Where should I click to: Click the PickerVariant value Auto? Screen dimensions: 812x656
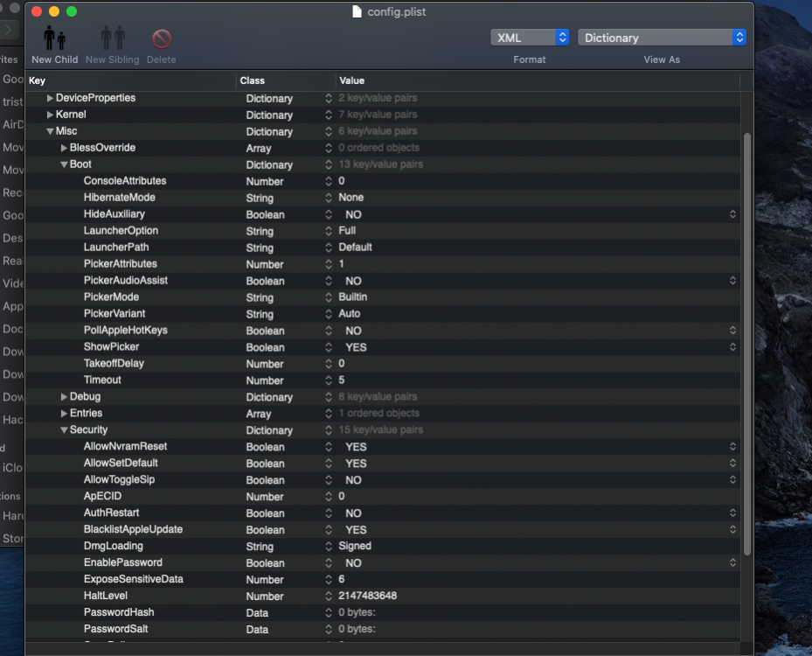(350, 313)
